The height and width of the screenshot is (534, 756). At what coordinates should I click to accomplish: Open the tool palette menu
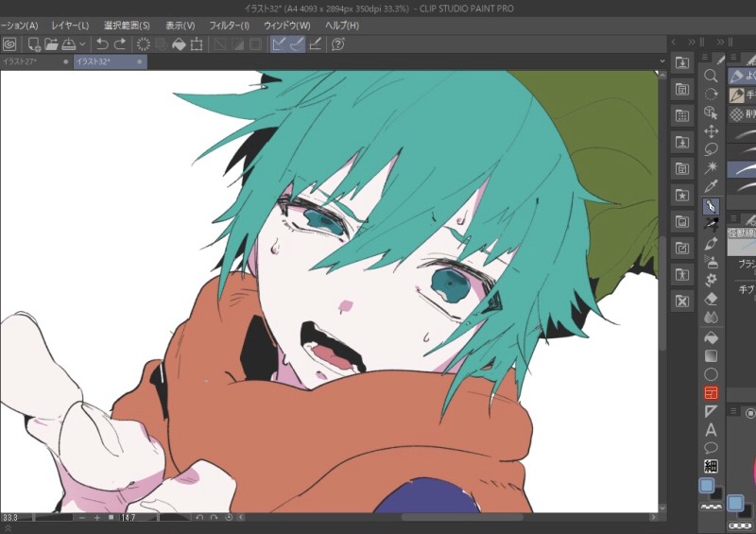[704, 58]
